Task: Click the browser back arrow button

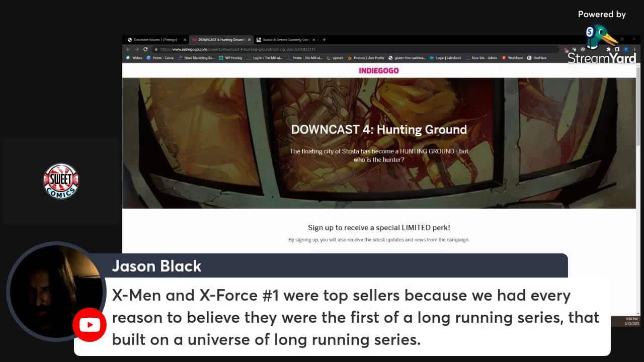Action: [x=128, y=49]
